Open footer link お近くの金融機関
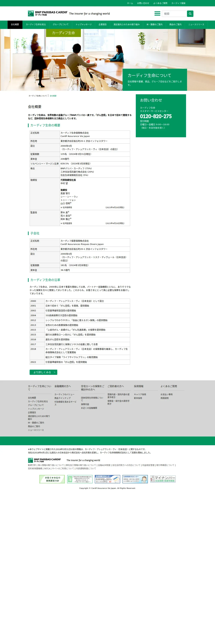 click(89, 408)
